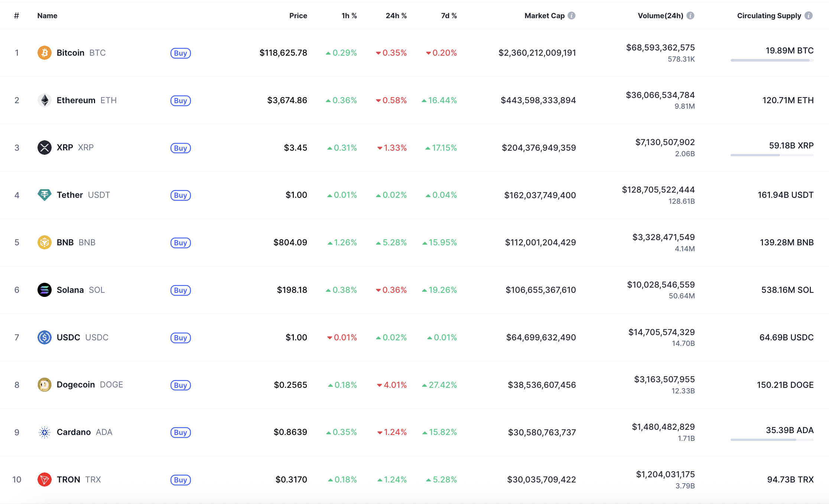The image size is (829, 504).
Task: Click the BNB coin logo
Action: (44, 242)
